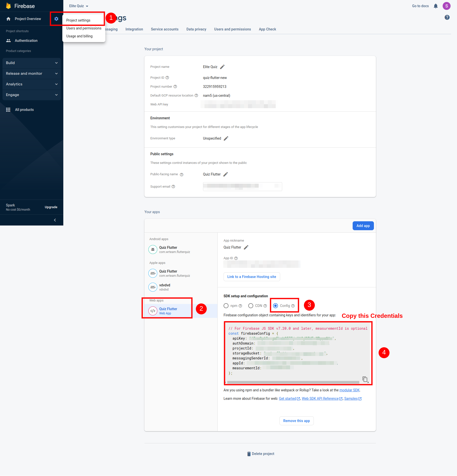Viewport: 457px width, 476px height.
Task: Open the modular SDK link
Action: click(349, 390)
